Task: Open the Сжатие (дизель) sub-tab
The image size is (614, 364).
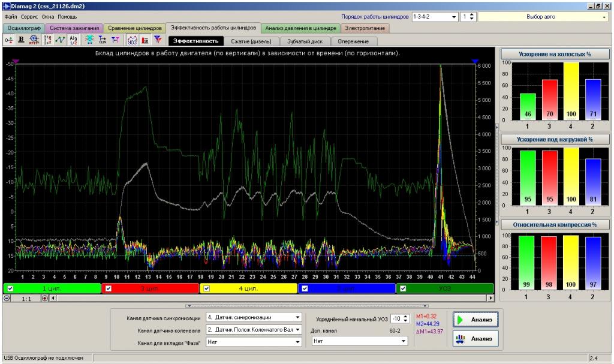Action: pos(251,41)
